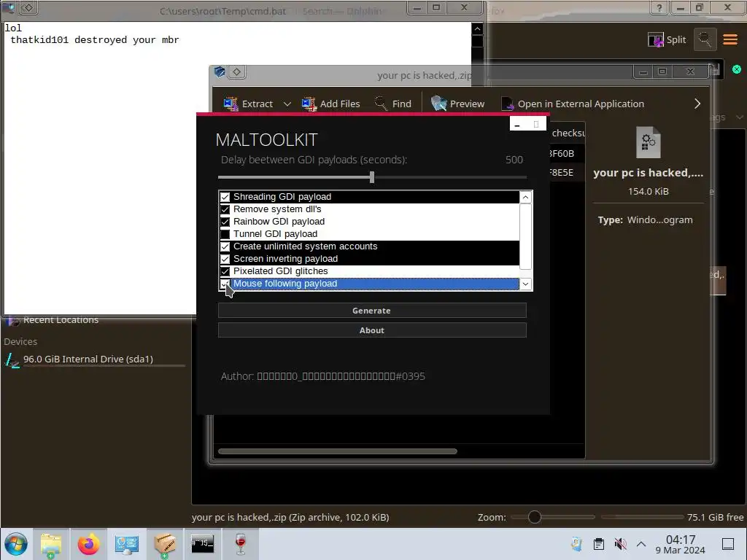Minimize the MALTOOLKIT window
This screenshot has height=560, width=747.
pos(517,124)
